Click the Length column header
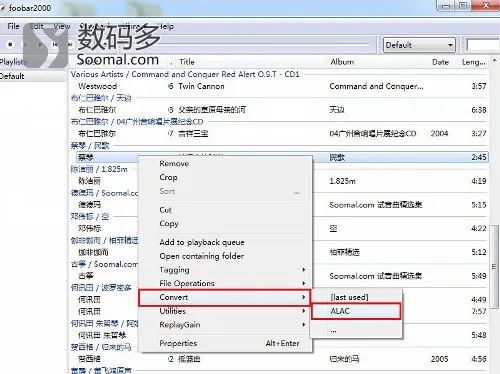The image size is (500, 374). 474,62
